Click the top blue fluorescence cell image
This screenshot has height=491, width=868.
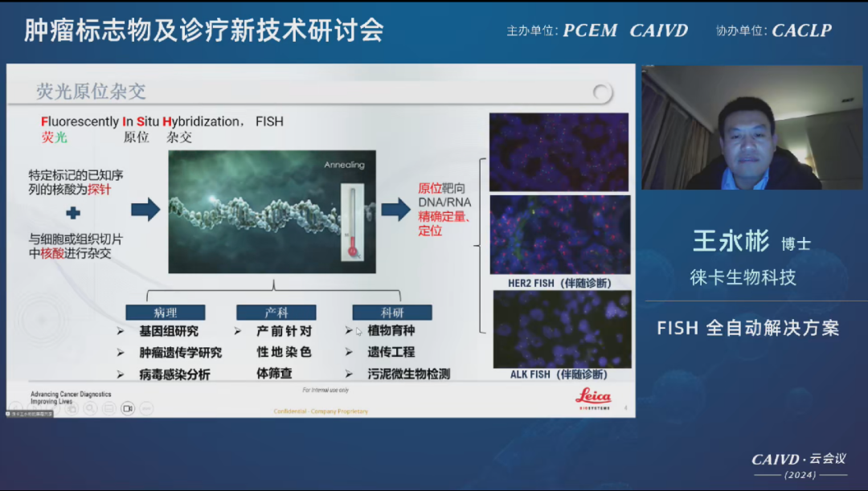click(559, 152)
